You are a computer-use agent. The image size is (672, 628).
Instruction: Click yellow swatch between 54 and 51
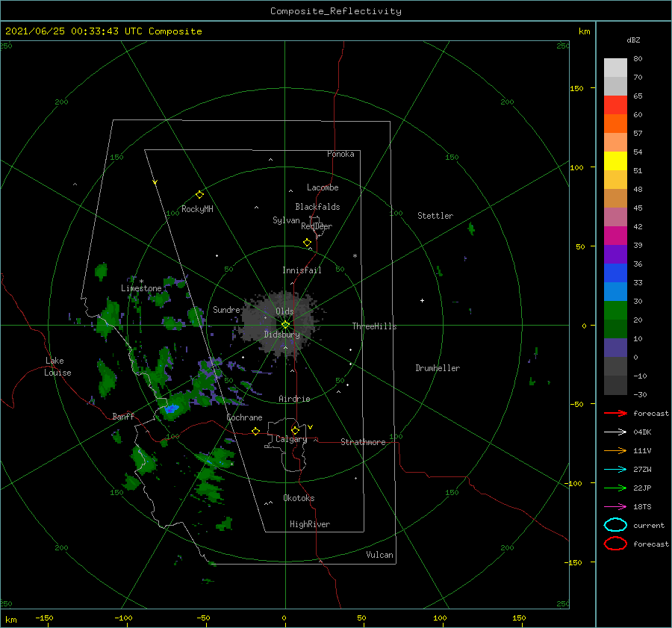(615, 161)
